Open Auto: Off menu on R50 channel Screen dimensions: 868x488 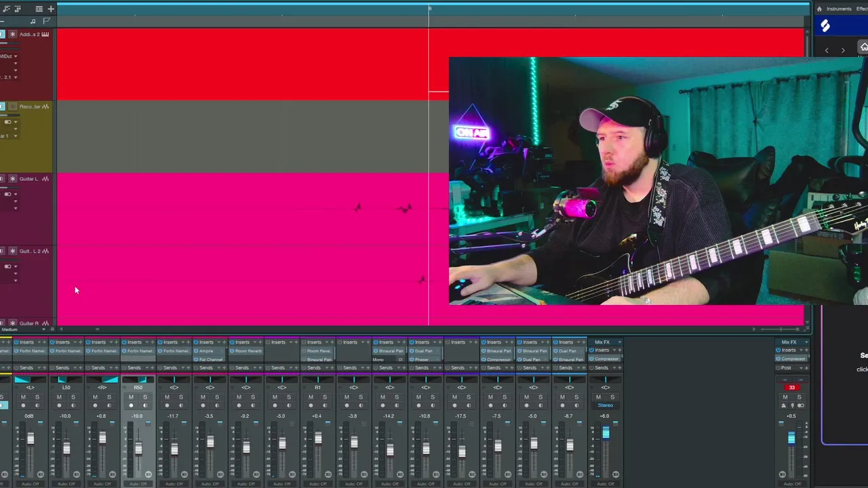pos(138,484)
